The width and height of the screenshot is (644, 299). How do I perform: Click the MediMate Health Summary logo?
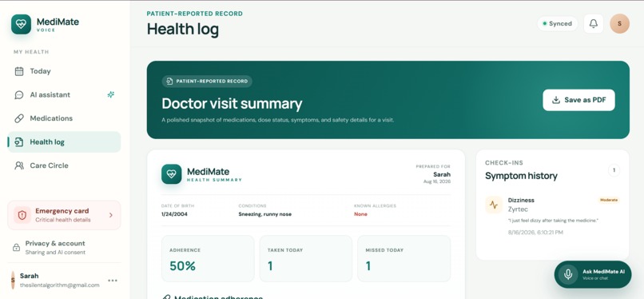(x=171, y=174)
